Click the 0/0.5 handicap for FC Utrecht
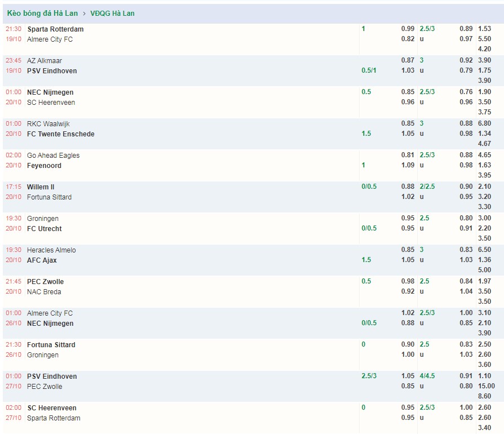This screenshot has height=434, width=504. [369, 228]
